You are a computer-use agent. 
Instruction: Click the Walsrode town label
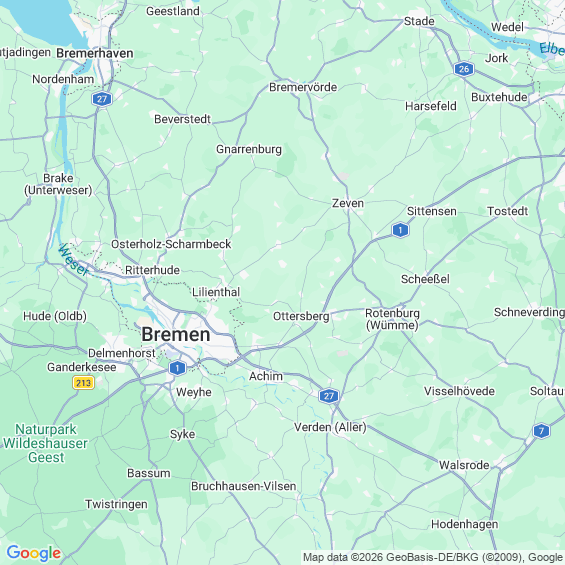(464, 465)
